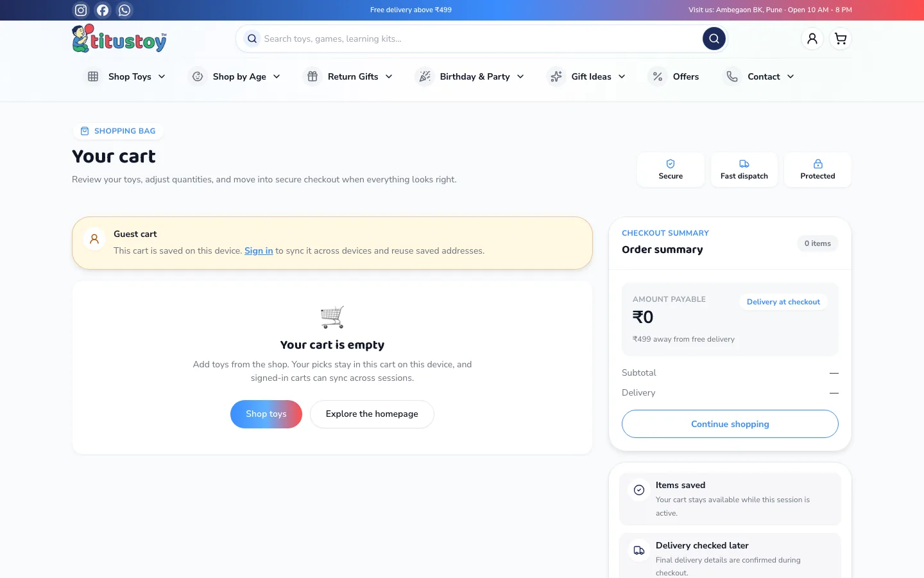924x578 pixels.
Task: Click the Shop toys button
Action: (x=266, y=414)
